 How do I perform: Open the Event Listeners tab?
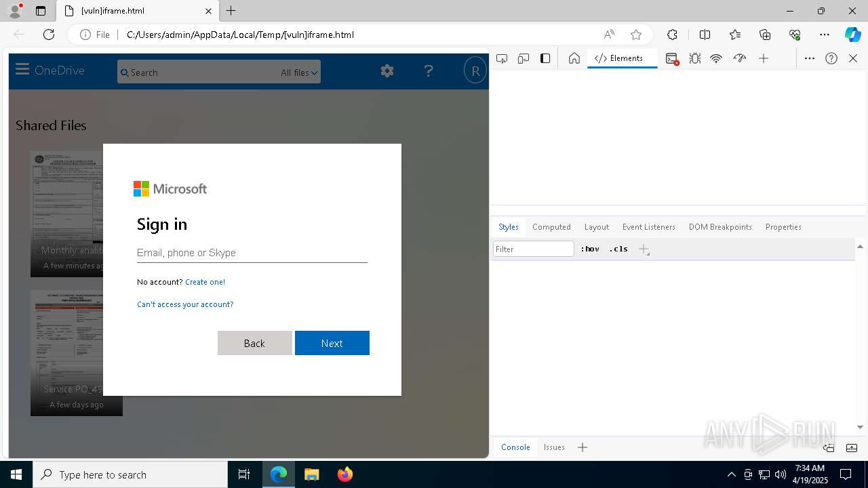point(649,227)
